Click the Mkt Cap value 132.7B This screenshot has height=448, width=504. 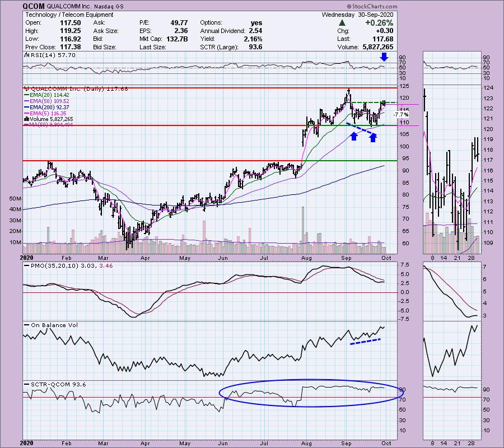177,39
